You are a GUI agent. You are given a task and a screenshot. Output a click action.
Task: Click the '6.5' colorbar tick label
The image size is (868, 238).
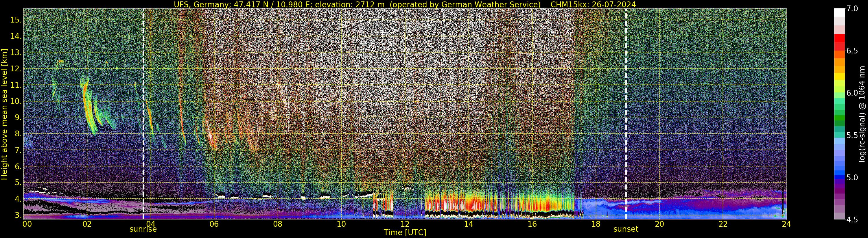coord(852,51)
